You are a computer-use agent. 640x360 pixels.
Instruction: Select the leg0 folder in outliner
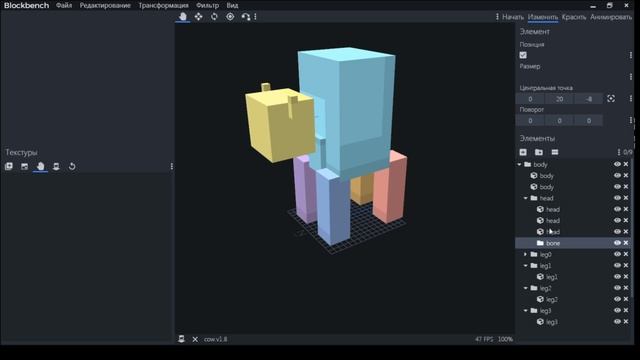pyautogui.click(x=573, y=254)
